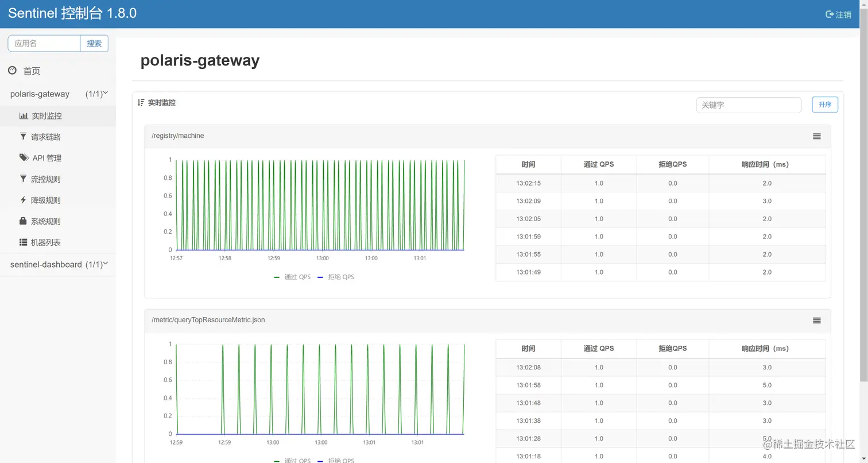Open the 系统规则 menu item
This screenshot has width=868, height=463.
(58, 221)
